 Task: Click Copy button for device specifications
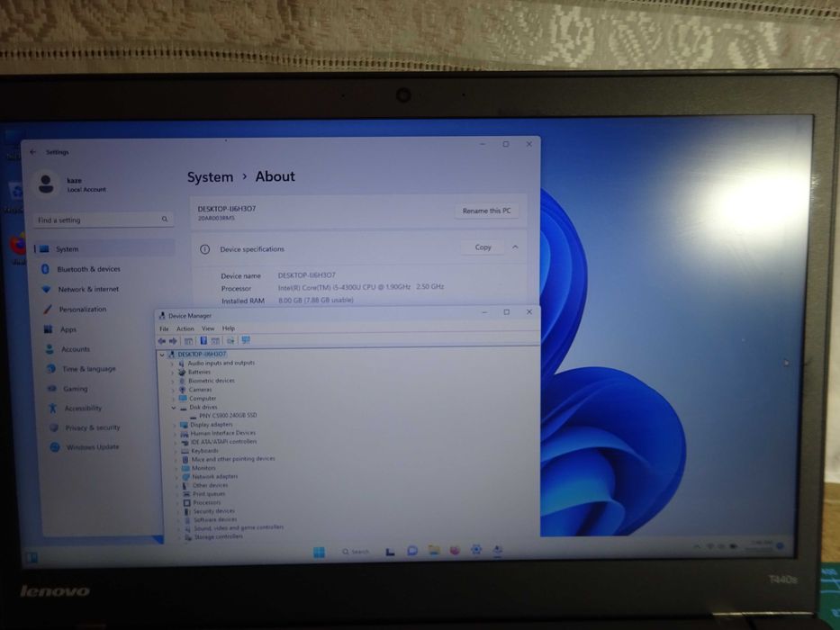tap(483, 247)
